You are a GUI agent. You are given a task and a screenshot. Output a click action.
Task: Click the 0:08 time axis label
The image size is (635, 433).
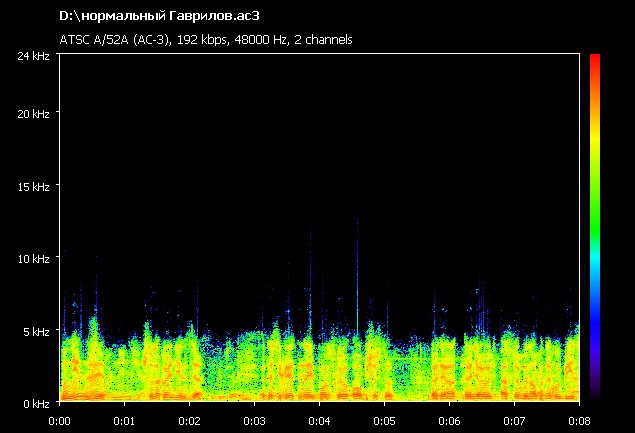pos(580,421)
